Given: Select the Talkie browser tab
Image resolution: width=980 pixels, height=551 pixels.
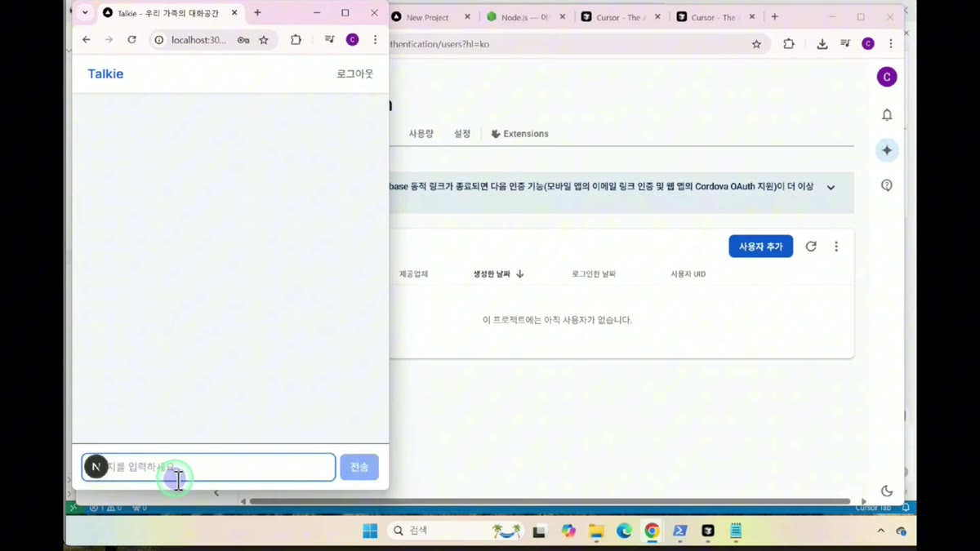Looking at the screenshot, I should 170,13.
